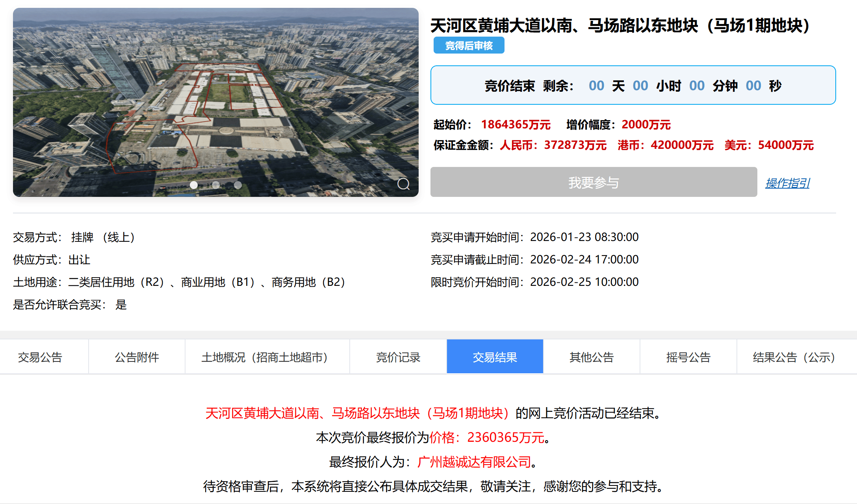This screenshot has width=857, height=504.
Task: View the 摇号公告 tab
Action: pos(688,356)
